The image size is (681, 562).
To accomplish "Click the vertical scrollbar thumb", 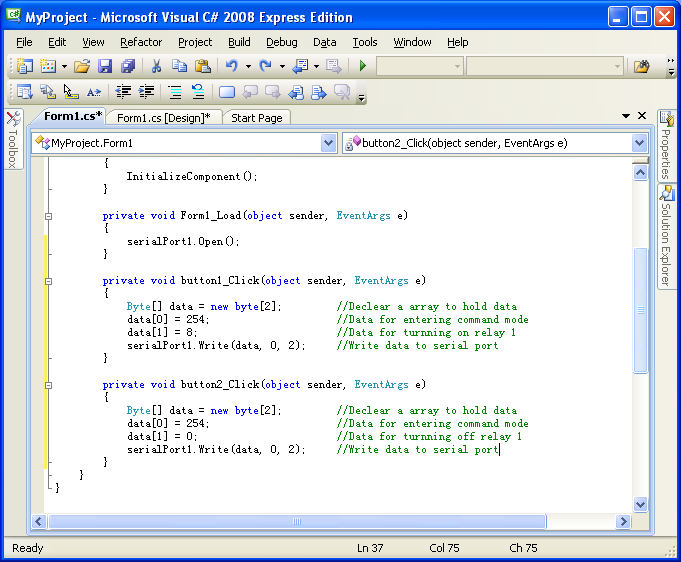I will (641, 310).
